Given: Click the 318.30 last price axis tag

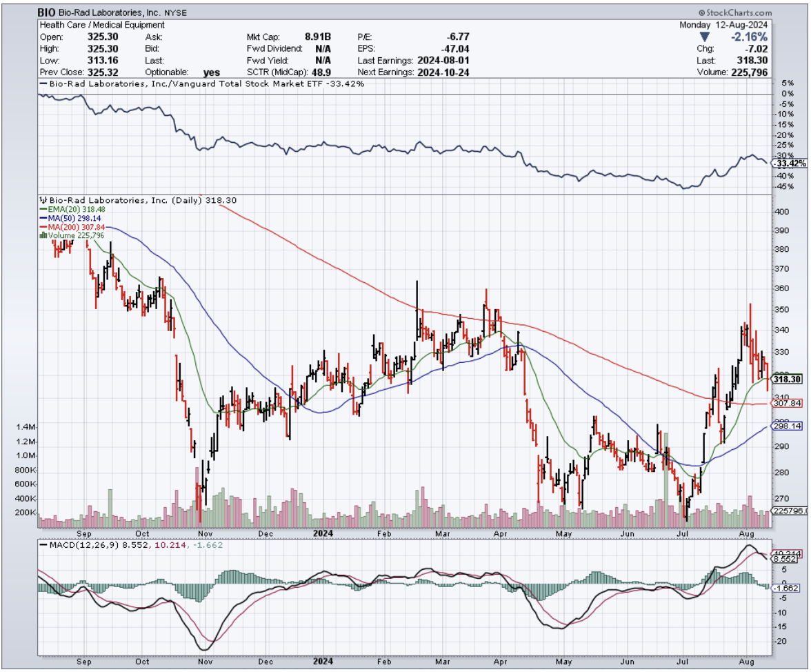Looking at the screenshot, I should [787, 379].
